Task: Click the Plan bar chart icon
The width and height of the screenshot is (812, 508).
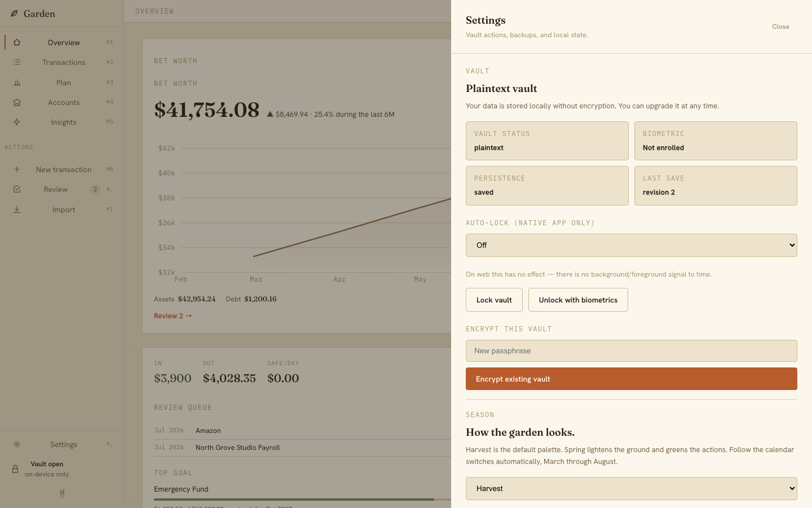Action: tap(17, 82)
